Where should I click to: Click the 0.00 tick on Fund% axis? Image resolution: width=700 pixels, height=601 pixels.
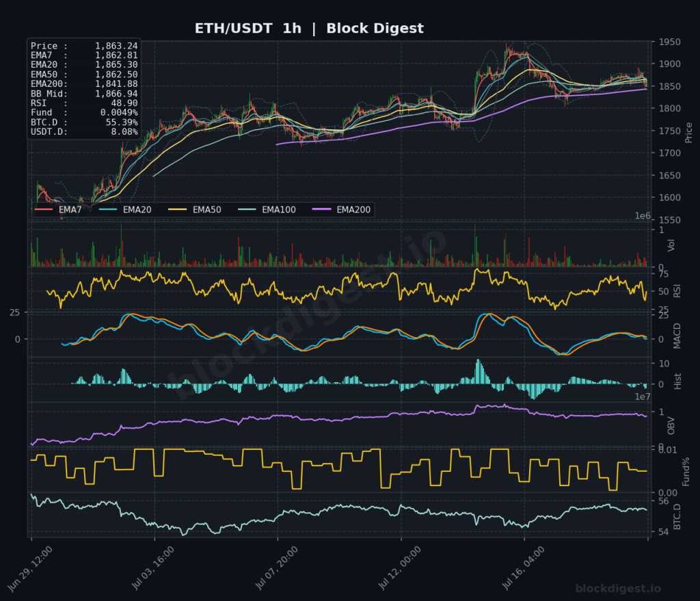[668, 493]
